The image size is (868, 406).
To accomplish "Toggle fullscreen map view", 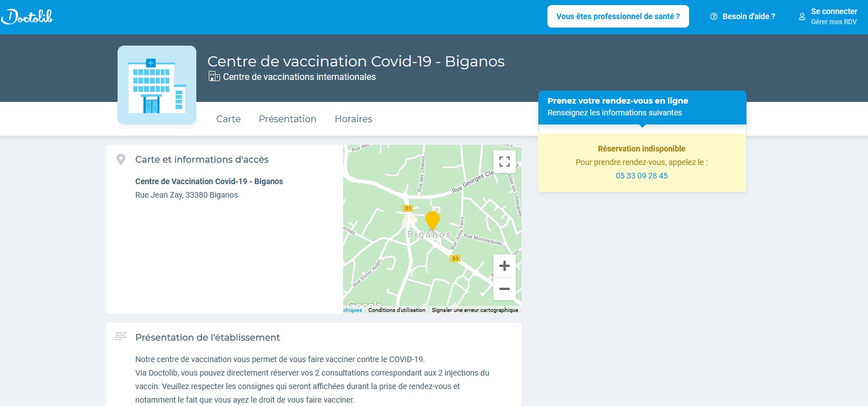I will (x=505, y=162).
